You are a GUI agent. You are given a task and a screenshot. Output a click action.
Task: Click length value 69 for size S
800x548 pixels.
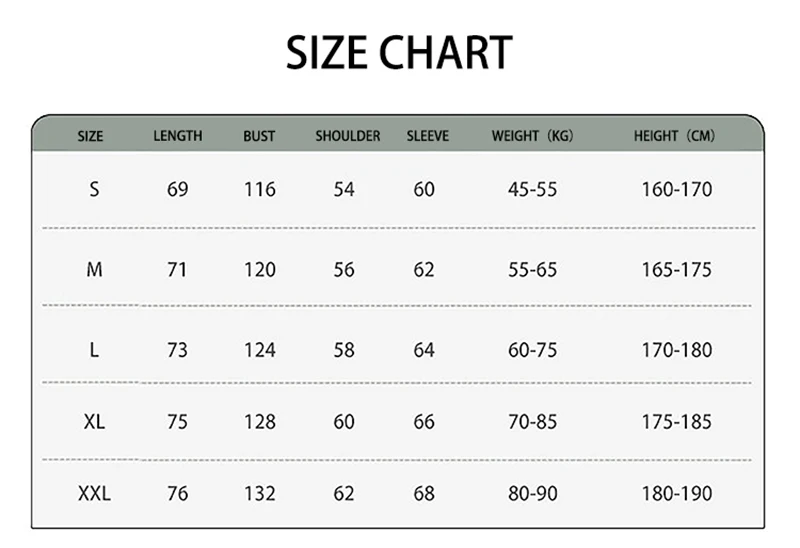click(178, 189)
